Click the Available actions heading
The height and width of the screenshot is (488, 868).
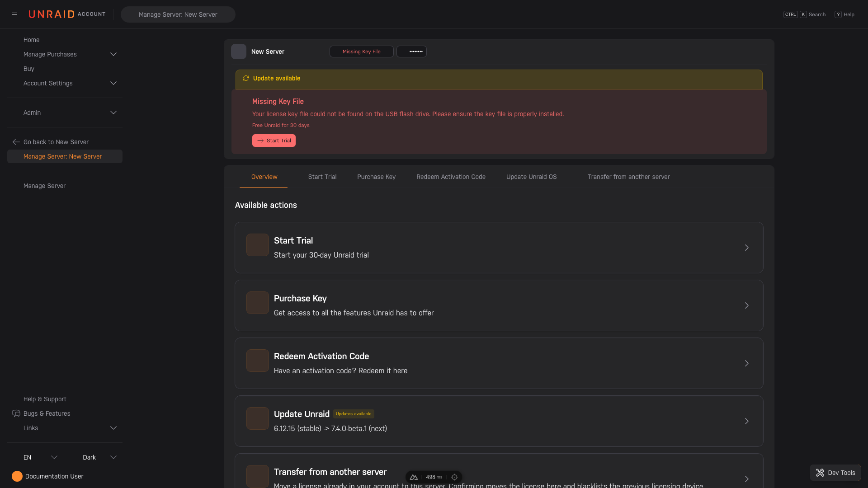coord(266,205)
